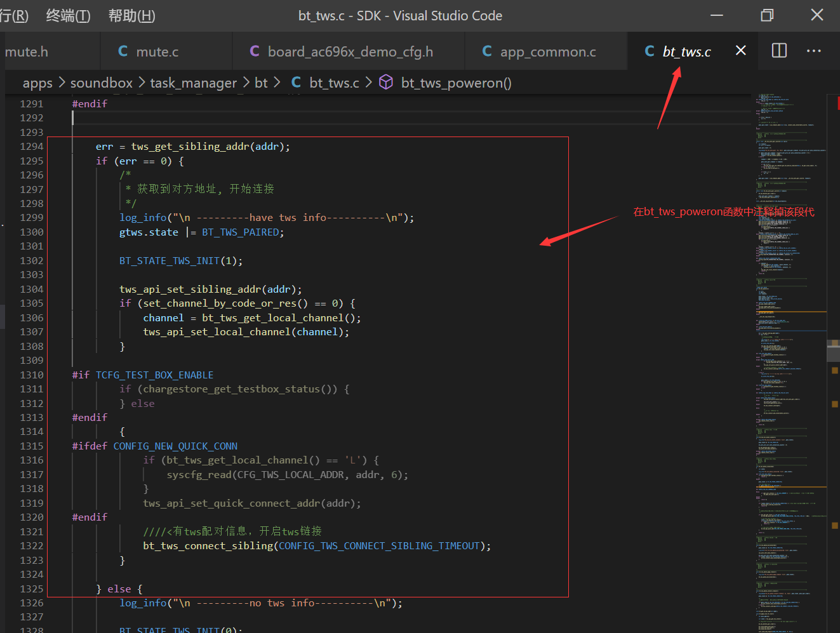Click the vertical scrollbar slider thumb
The width and height of the screenshot is (840, 633).
click(833, 351)
